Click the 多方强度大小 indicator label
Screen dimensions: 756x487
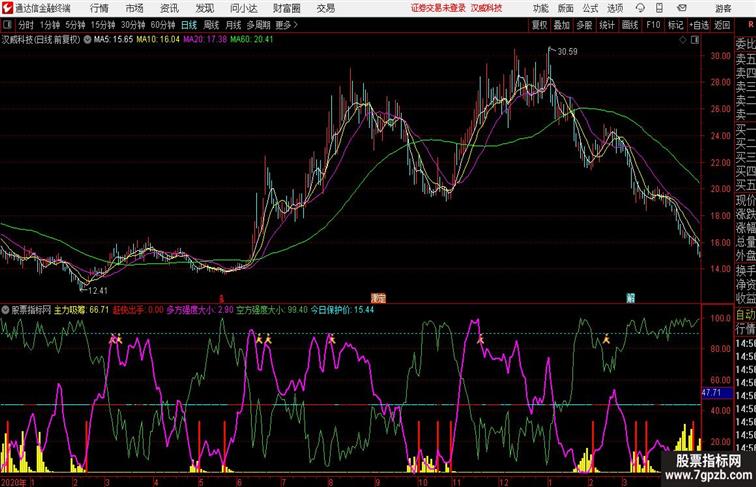tap(200, 310)
